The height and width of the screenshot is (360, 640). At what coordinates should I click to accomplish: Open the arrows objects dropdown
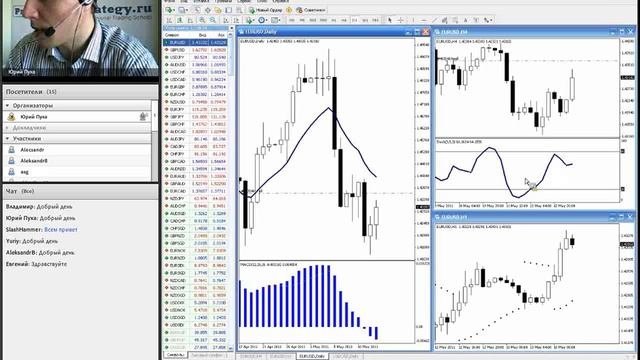click(x=488, y=20)
